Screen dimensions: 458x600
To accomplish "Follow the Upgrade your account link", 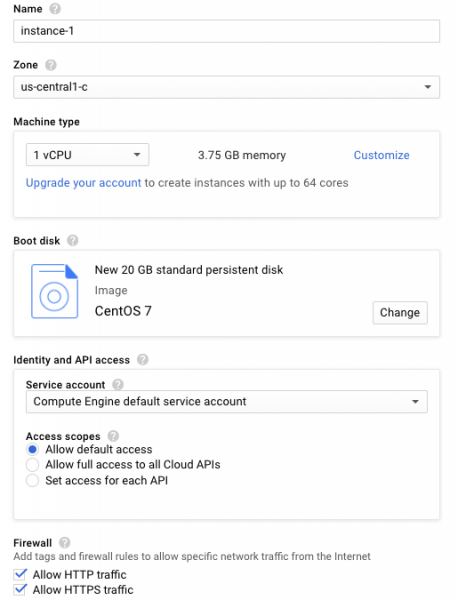I will 83,183.
